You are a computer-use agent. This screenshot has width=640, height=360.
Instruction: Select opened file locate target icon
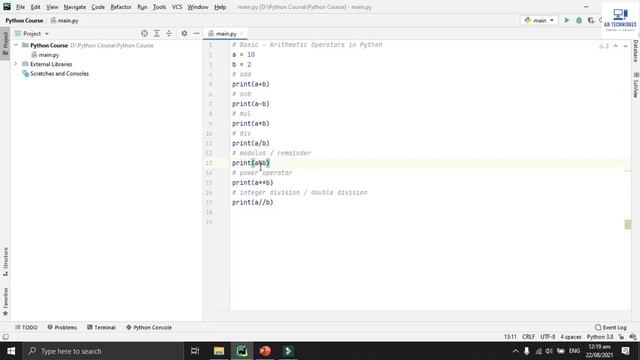144,33
